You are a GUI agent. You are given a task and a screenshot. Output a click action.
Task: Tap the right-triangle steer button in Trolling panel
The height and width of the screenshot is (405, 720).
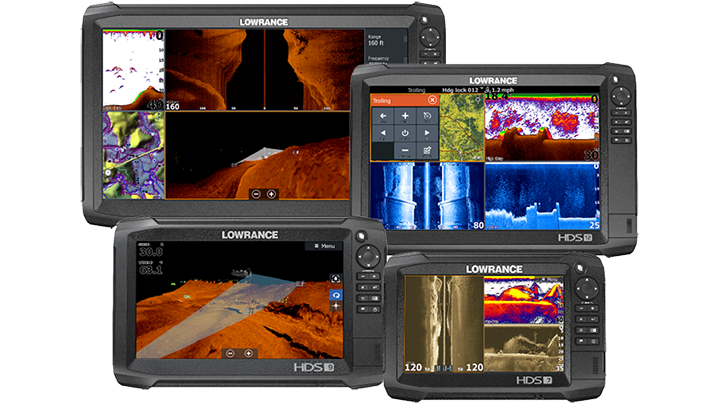pos(427,133)
